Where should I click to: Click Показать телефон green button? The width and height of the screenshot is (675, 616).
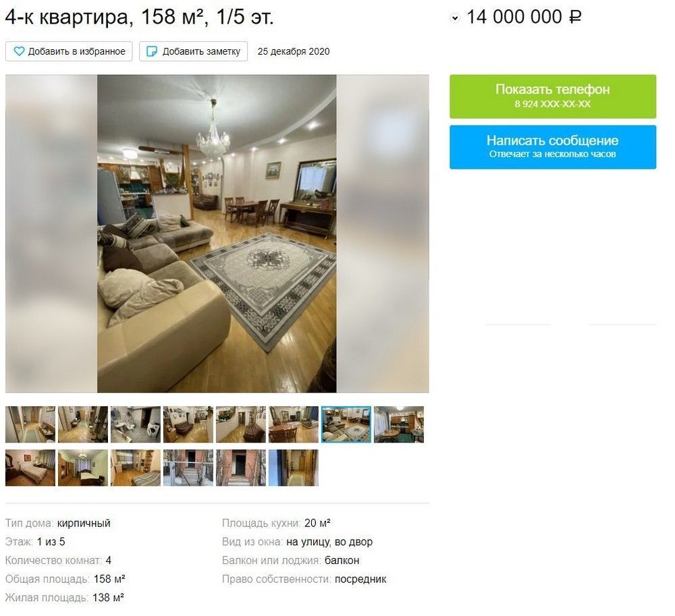pos(553,96)
